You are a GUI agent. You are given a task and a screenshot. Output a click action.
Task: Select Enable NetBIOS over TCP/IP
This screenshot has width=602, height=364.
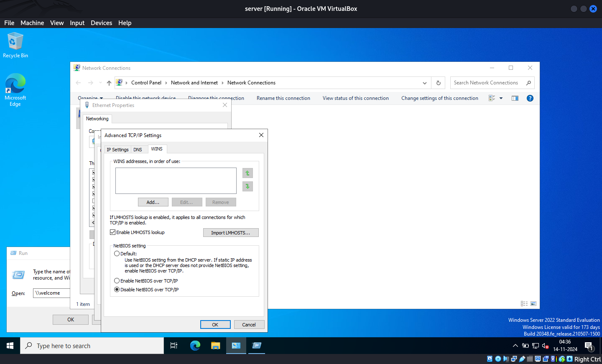click(x=117, y=281)
